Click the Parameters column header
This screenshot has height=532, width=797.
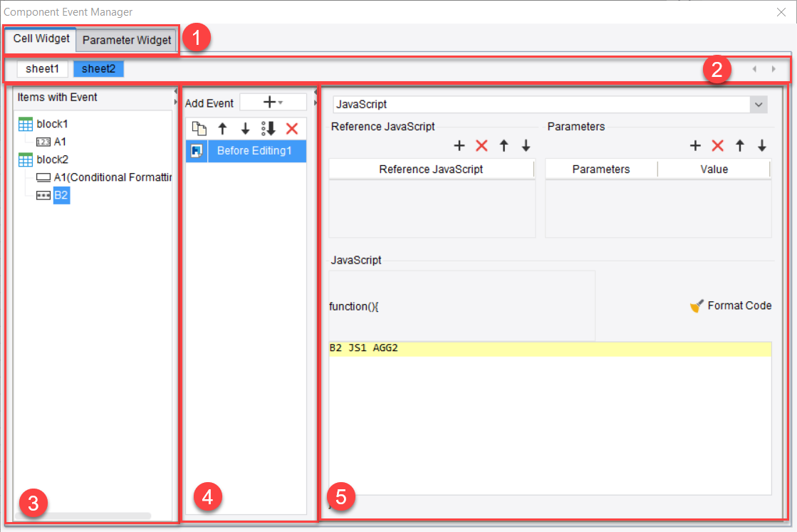tap(601, 169)
